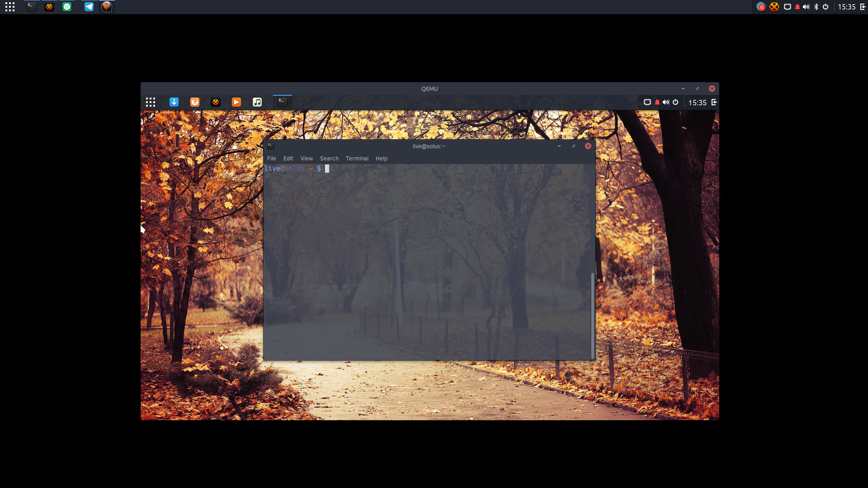Open the Terminal menu in terminal window
868x488 pixels.
click(357, 159)
